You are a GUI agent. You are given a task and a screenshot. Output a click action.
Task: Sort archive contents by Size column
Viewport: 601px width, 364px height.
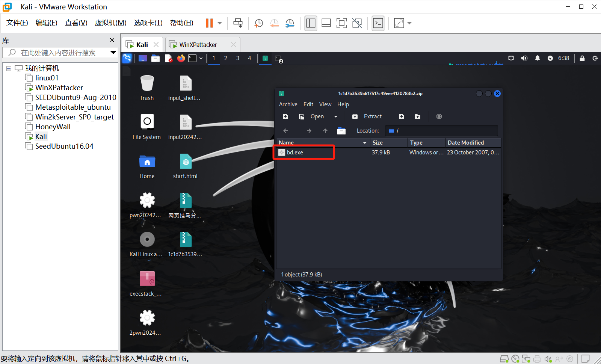[x=389, y=143]
